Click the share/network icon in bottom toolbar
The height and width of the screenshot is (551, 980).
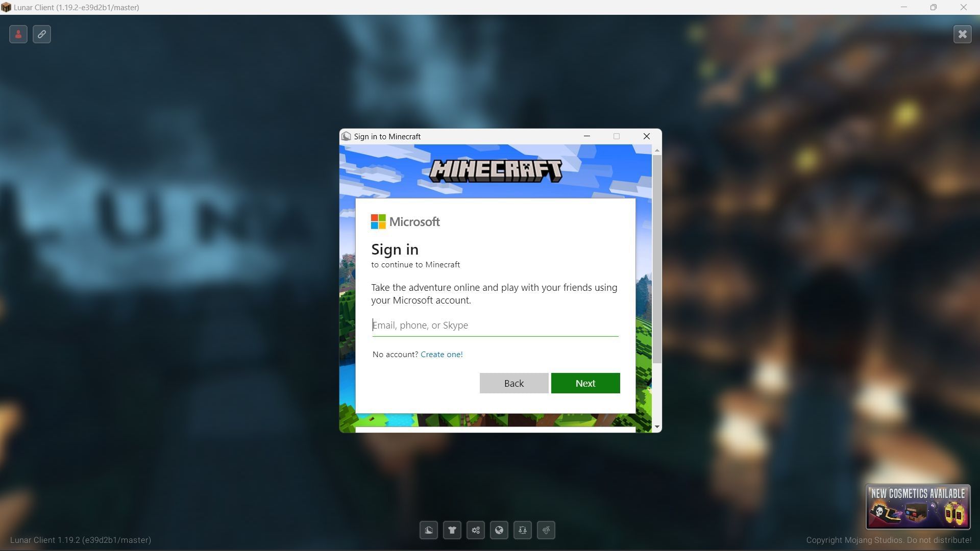475,530
